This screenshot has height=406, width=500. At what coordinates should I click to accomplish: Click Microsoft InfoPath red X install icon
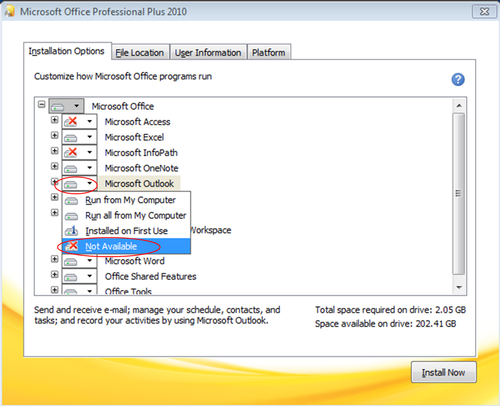click(x=71, y=152)
